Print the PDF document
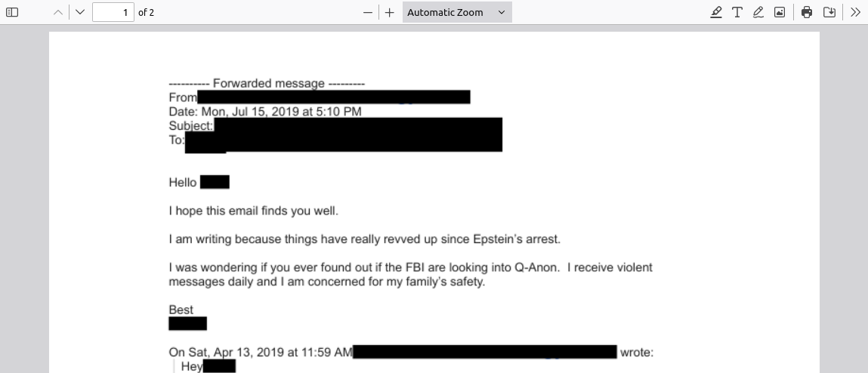868x373 pixels. coord(807,12)
